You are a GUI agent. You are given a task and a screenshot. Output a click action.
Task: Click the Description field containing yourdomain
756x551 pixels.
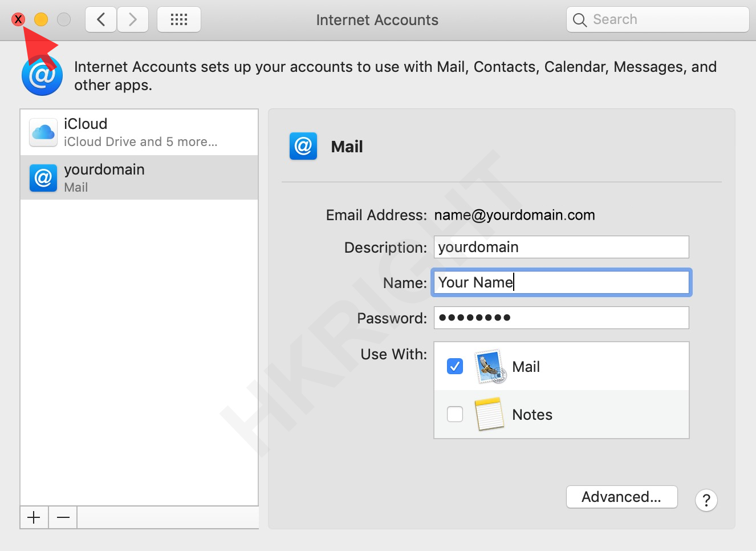click(562, 247)
